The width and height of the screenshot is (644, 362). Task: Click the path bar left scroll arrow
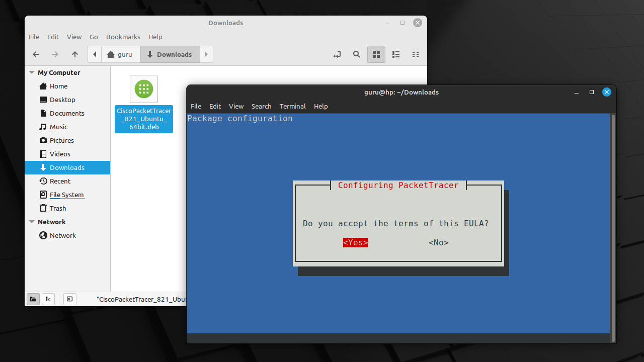pyautogui.click(x=95, y=54)
